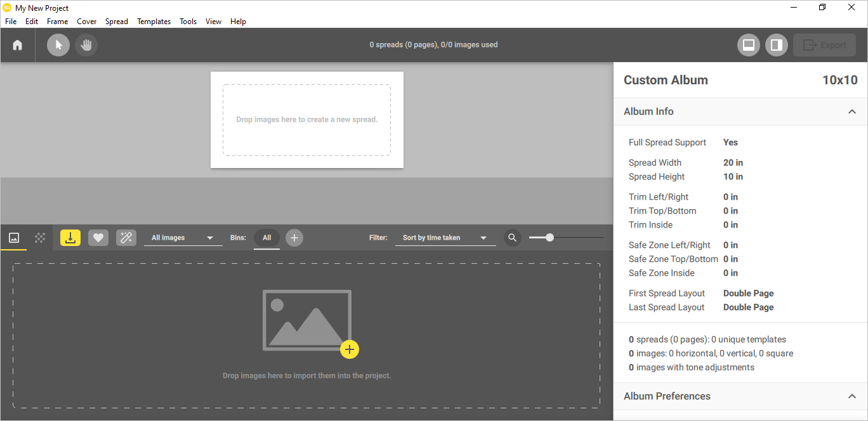
Task: Open the Cover menu
Action: [86, 21]
